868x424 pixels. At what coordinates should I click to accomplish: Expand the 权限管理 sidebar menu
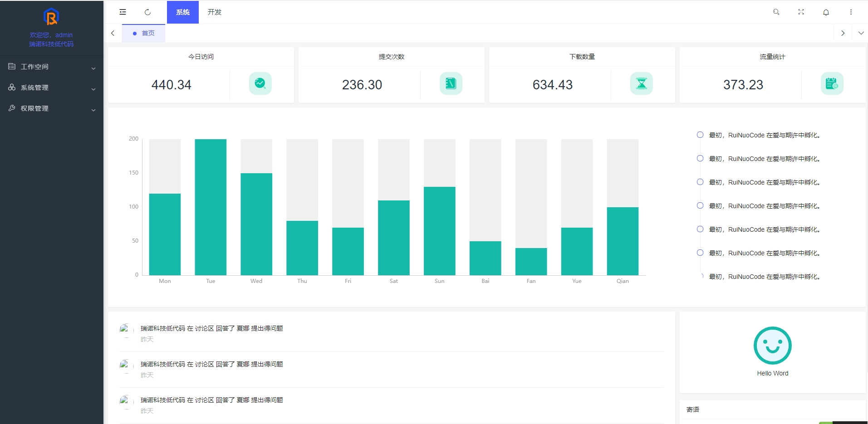(51, 108)
